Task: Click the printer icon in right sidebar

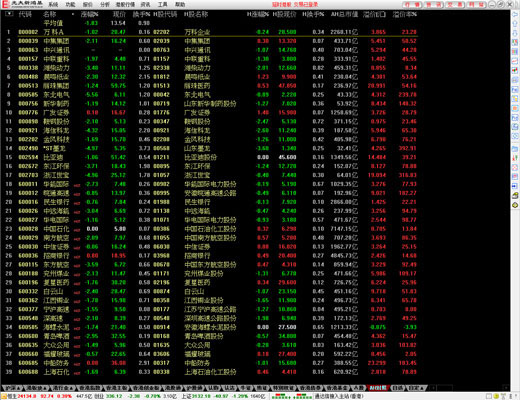Action: 515,196
